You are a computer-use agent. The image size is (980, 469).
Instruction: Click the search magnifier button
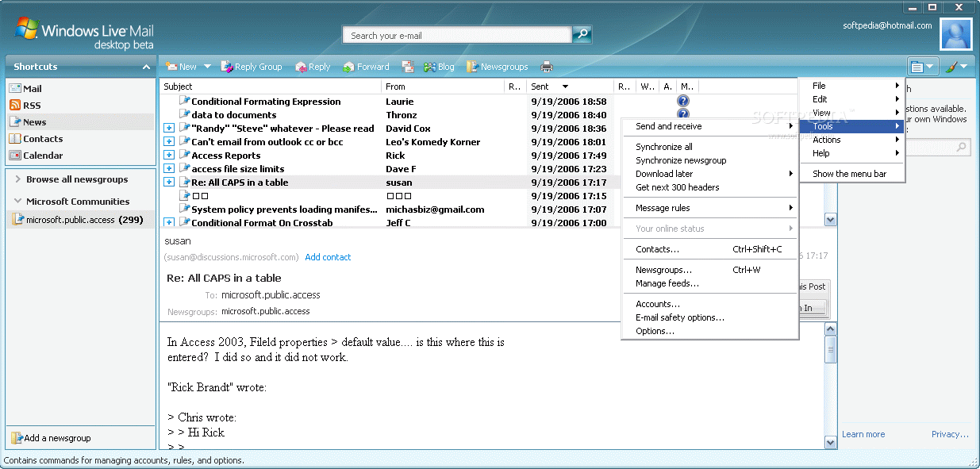[x=582, y=35]
